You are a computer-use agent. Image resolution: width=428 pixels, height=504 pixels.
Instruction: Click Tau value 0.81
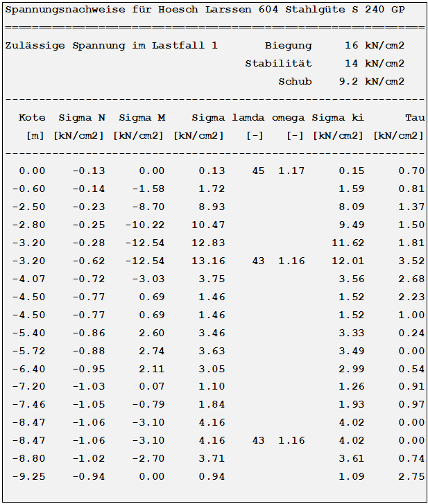coord(411,189)
